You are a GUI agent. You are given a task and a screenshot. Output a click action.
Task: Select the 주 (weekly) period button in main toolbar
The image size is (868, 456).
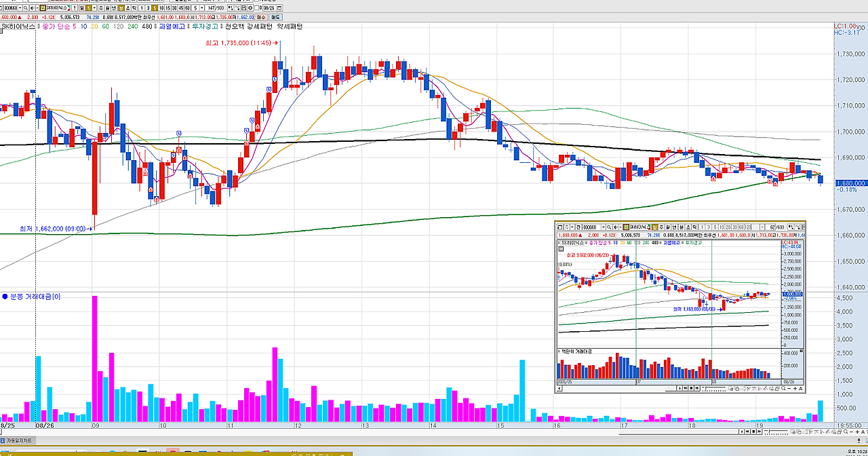click(x=101, y=8)
